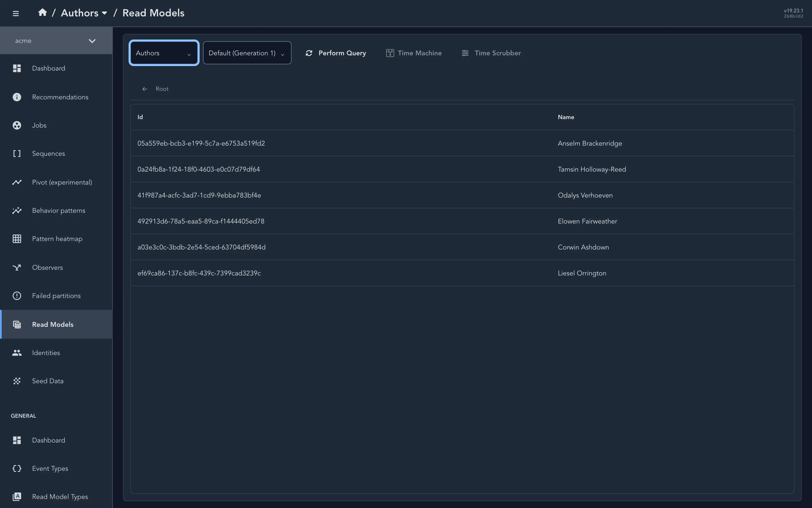812x508 pixels.
Task: Select row Anselm Brackenridge
Action: pyautogui.click(x=462, y=143)
